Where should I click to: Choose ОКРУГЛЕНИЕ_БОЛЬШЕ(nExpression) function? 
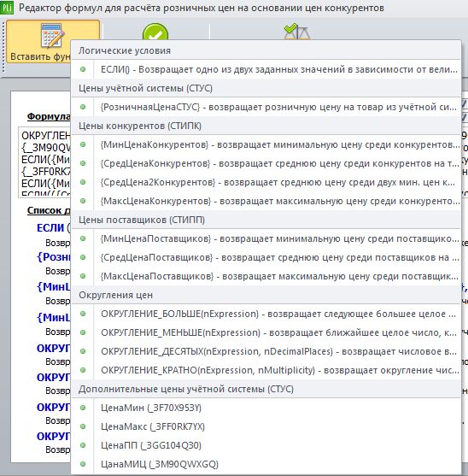pyautogui.click(x=266, y=314)
